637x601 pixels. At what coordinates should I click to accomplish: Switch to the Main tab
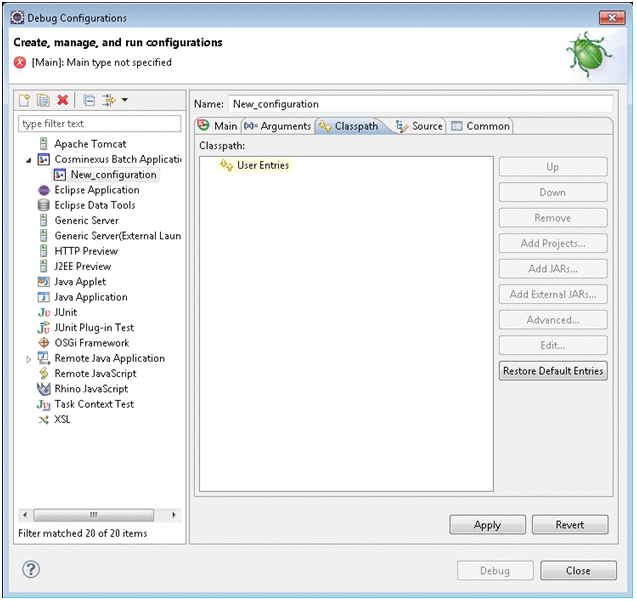point(218,126)
